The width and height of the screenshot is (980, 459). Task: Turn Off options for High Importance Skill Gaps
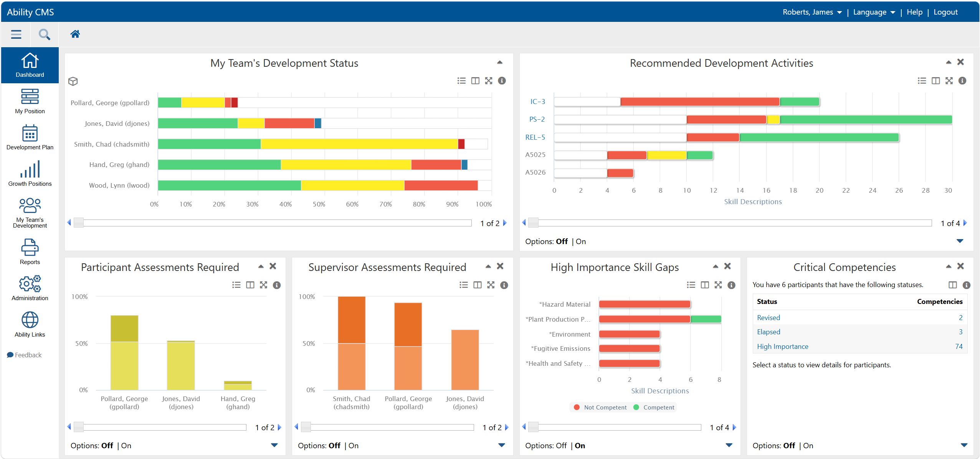(x=561, y=446)
